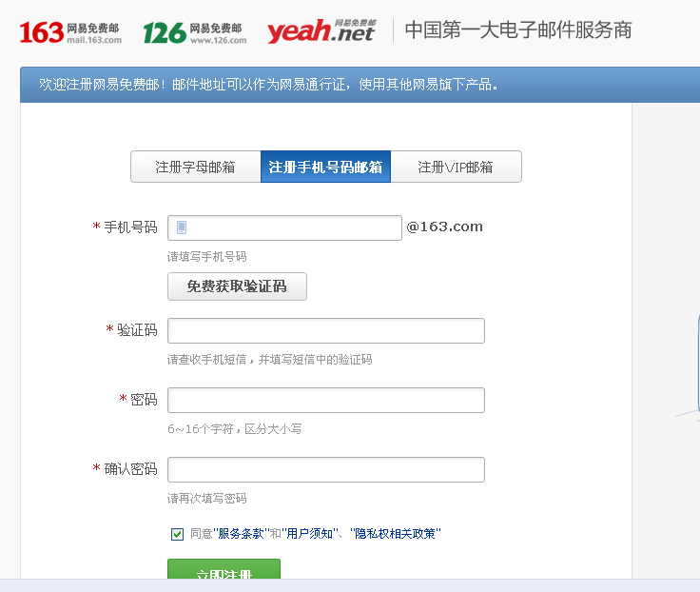Toggle the agreement 同意 checkbox
This screenshot has height=592, width=700.
[x=177, y=534]
